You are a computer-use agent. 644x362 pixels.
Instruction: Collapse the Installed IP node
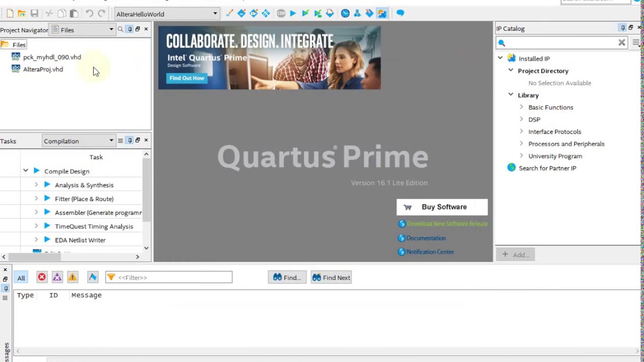(500, 58)
